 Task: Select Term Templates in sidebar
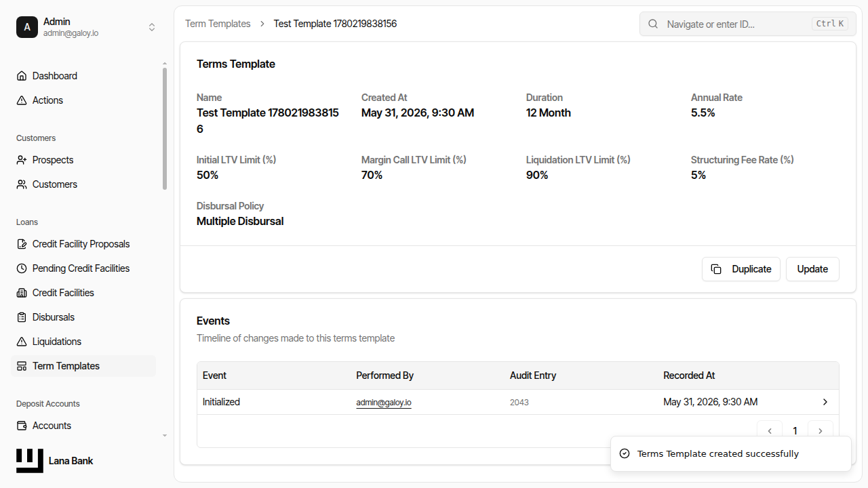pos(83,366)
